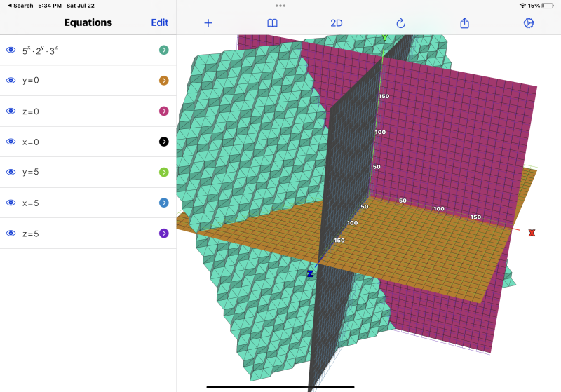Select the y=5 equation row
561x392 pixels.
click(x=84, y=173)
